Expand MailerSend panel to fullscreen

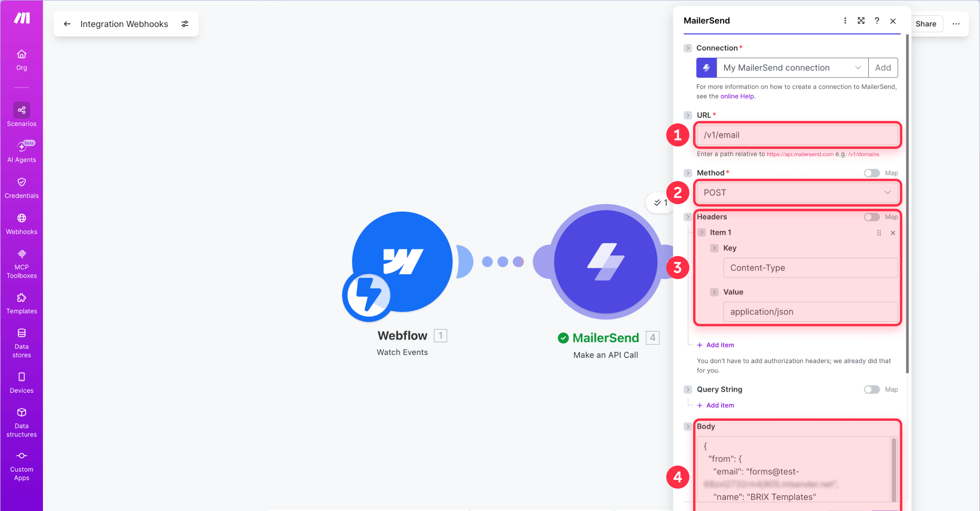861,20
